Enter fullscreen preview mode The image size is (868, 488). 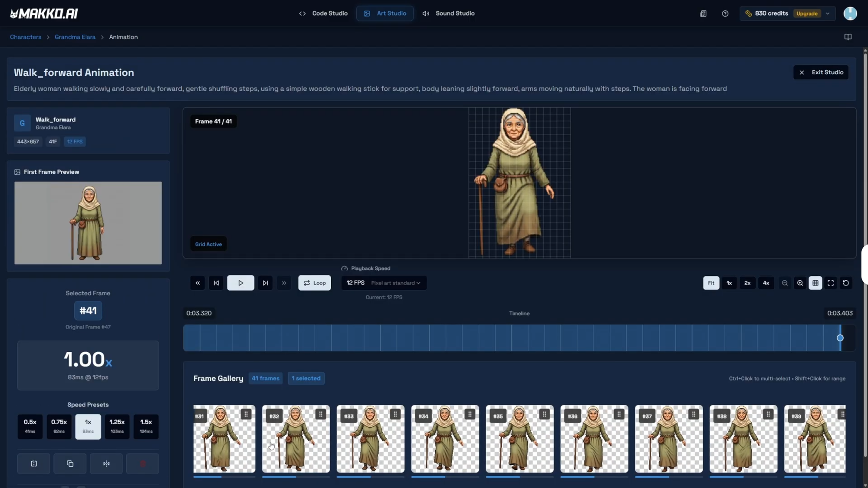click(x=830, y=283)
